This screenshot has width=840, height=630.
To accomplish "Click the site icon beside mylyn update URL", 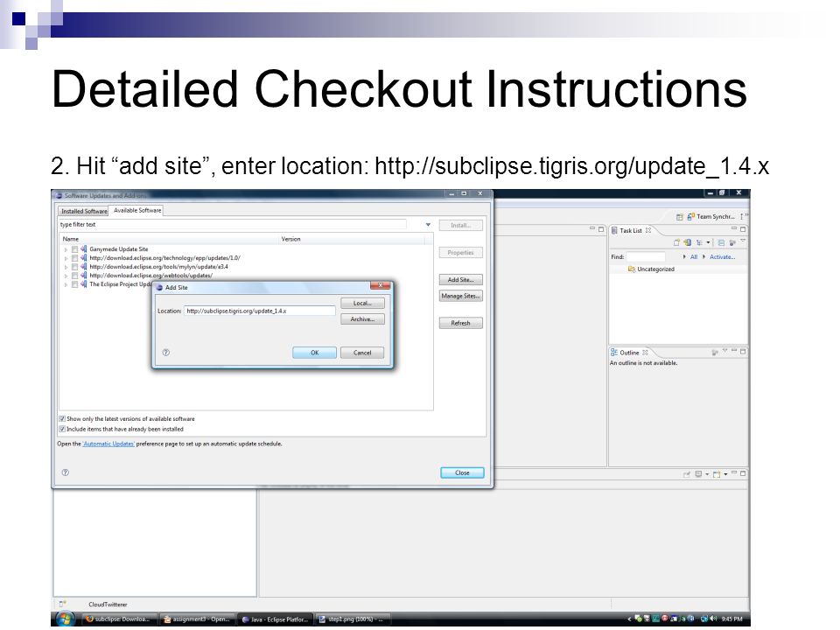I will pos(84,266).
